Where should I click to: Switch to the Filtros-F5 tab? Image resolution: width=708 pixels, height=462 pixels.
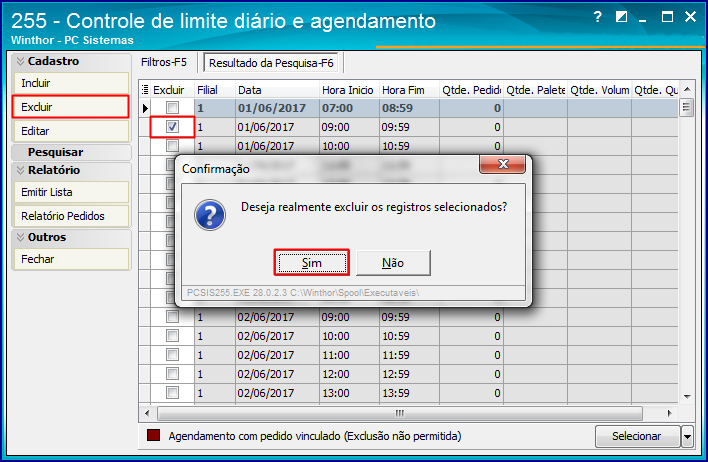point(164,62)
